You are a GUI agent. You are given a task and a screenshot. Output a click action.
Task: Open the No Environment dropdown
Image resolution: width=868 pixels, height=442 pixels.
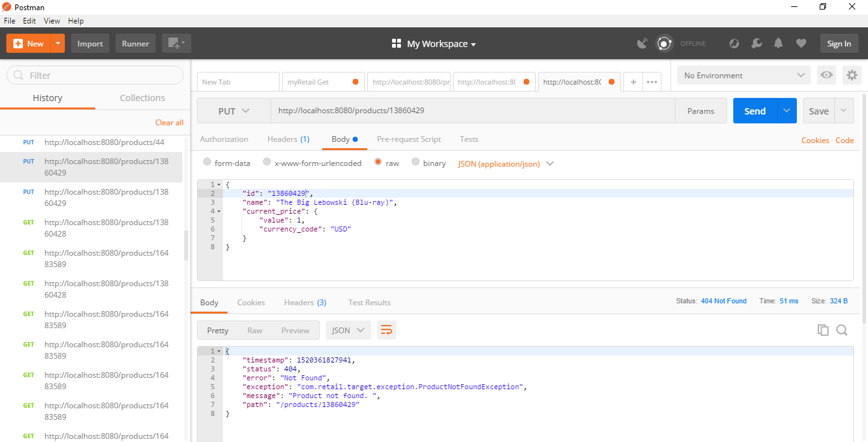(x=744, y=75)
